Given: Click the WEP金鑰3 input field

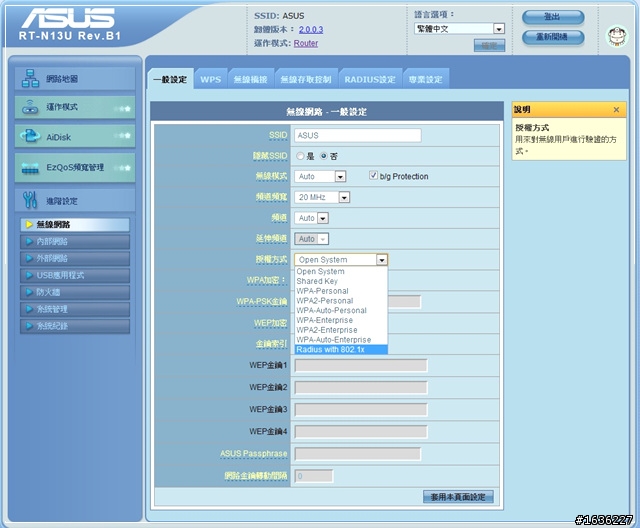Looking at the screenshot, I should (361, 410).
